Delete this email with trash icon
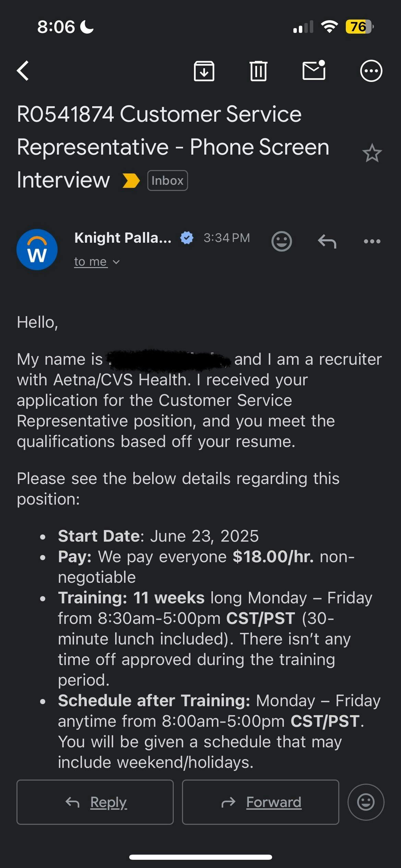401x868 pixels. (258, 71)
